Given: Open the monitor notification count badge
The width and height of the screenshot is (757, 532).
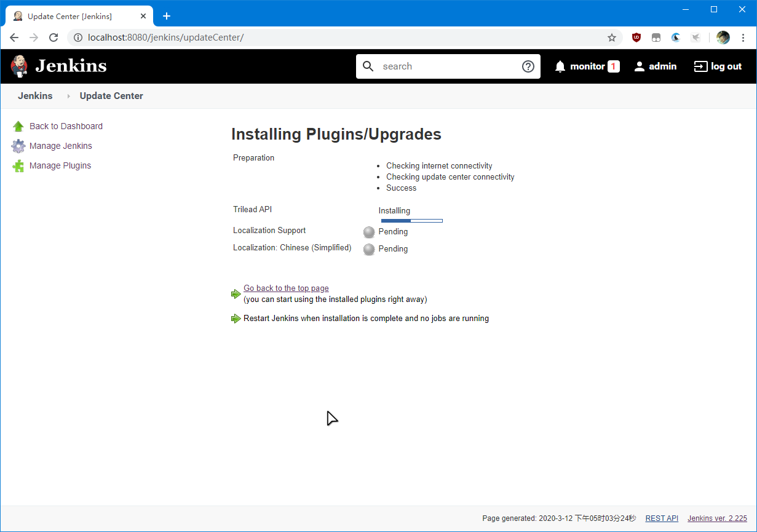Looking at the screenshot, I should (613, 66).
